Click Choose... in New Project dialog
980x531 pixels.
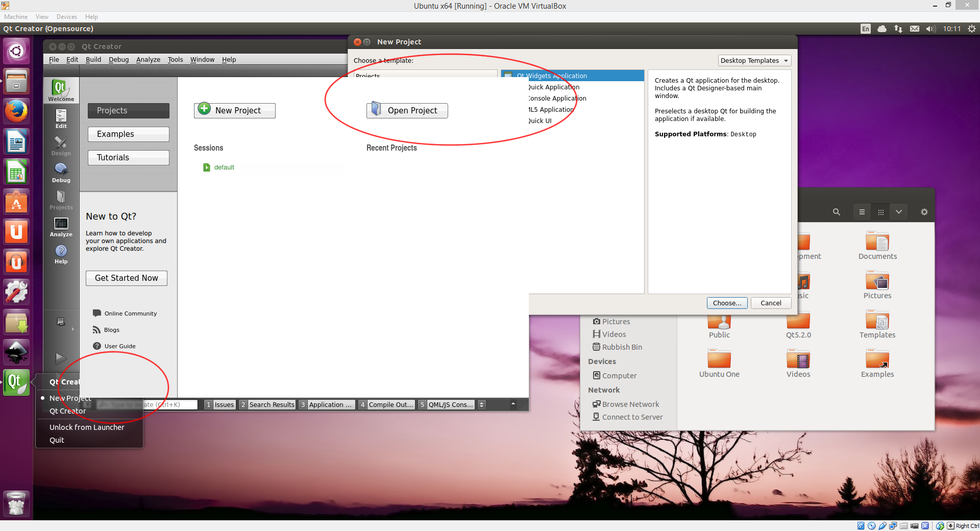tap(727, 303)
